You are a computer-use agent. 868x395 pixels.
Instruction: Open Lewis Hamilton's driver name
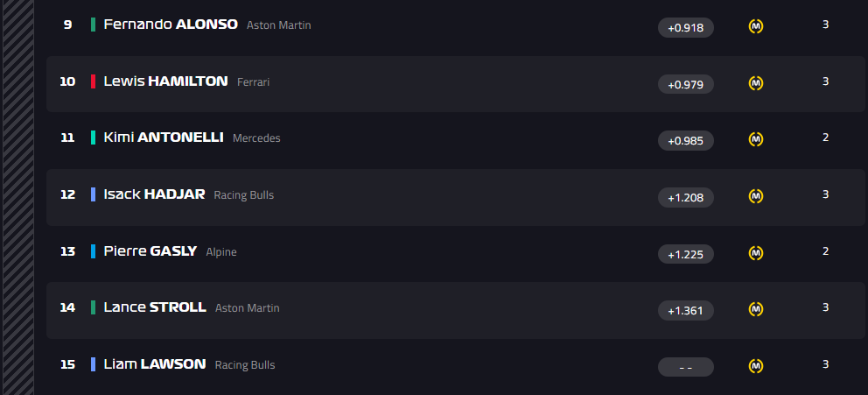coord(165,81)
